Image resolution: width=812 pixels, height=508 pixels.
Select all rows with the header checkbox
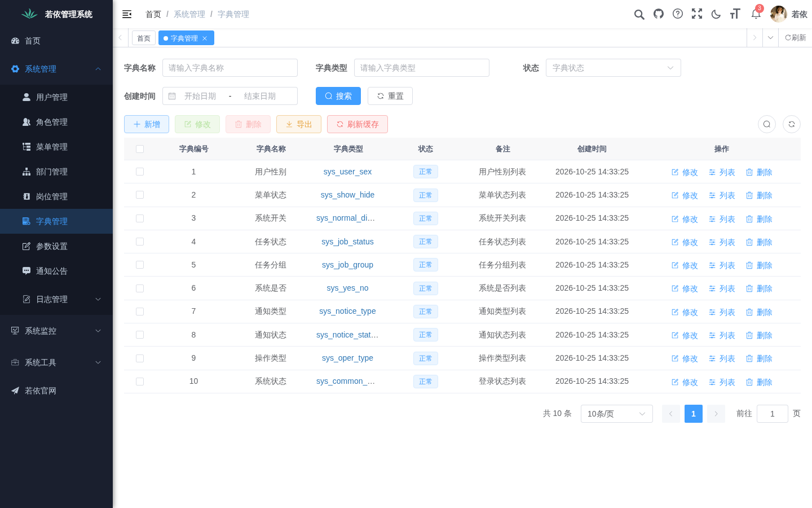point(140,149)
